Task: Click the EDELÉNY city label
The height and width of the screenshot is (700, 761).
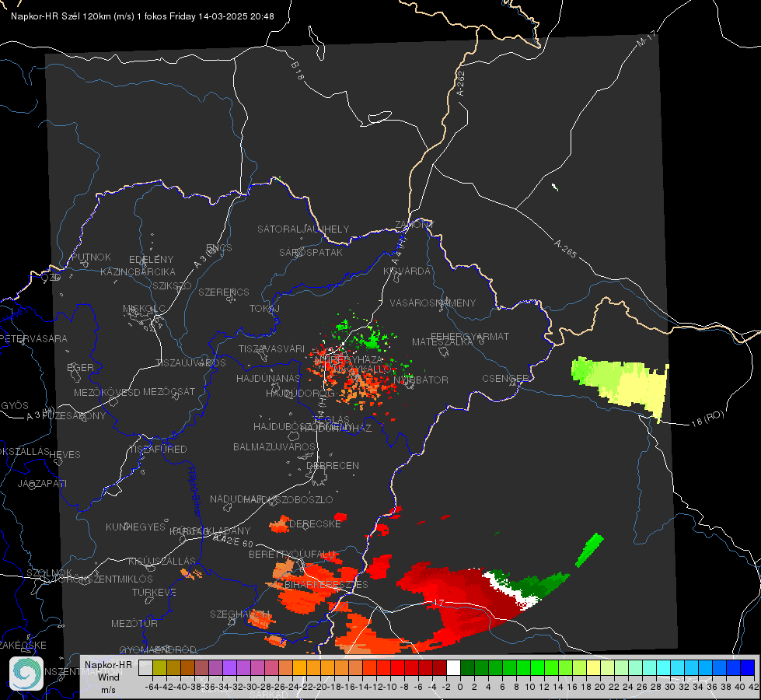Action: pos(151,260)
